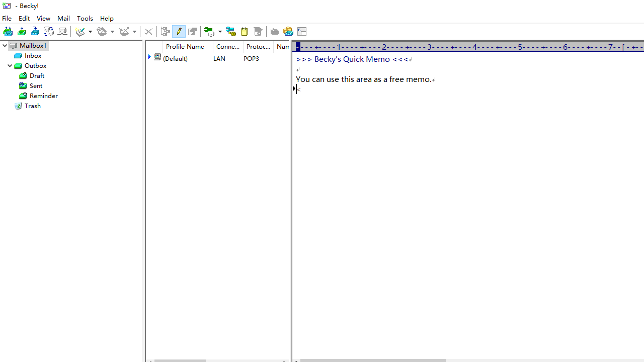644x362 pixels.
Task: Select the Outbox folder
Action: 35,66
